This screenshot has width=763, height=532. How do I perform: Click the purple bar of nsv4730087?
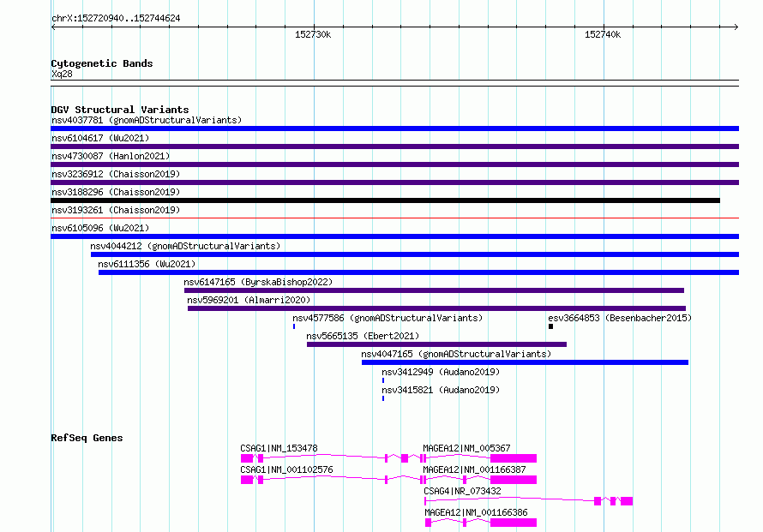point(394,164)
